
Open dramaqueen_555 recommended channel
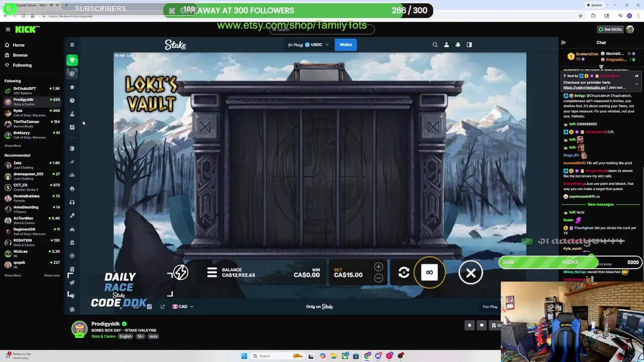tap(32, 176)
